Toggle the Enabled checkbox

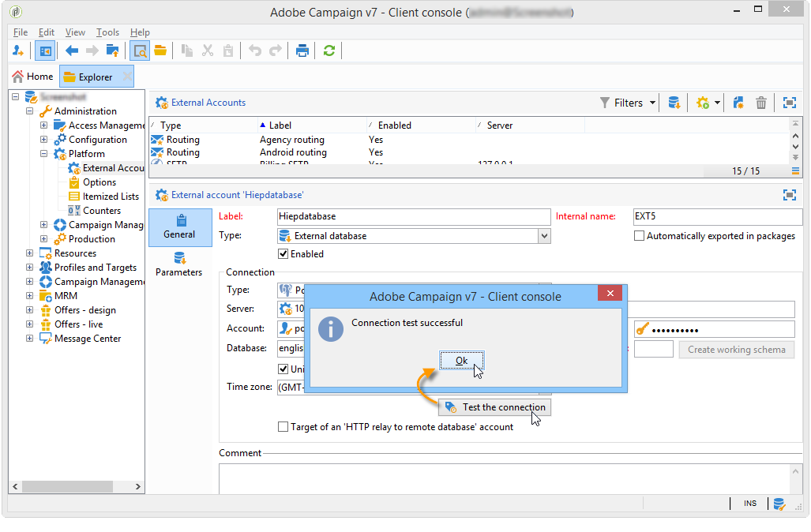(283, 254)
